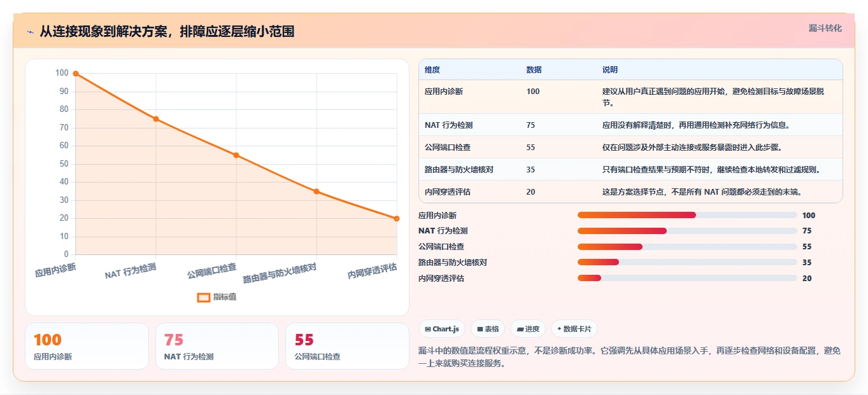868x395 pixels.
Task: Click the orange 指标值 legend swatch
Action: pos(204,297)
